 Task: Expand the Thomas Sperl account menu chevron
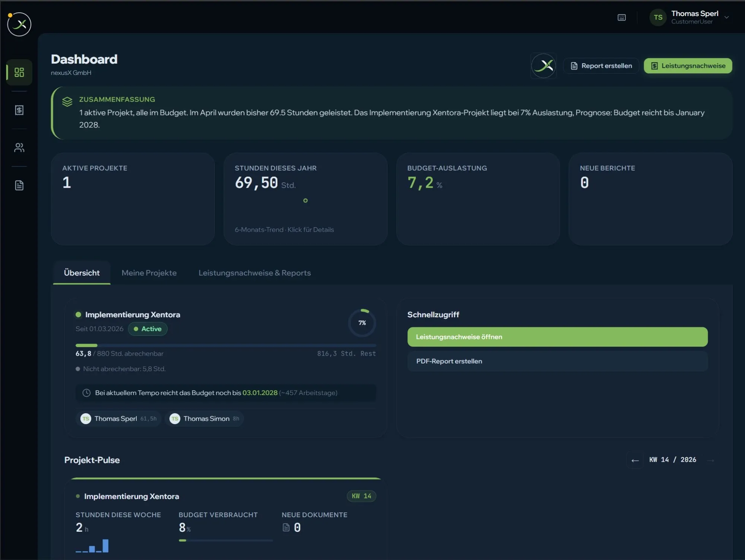pyautogui.click(x=726, y=17)
